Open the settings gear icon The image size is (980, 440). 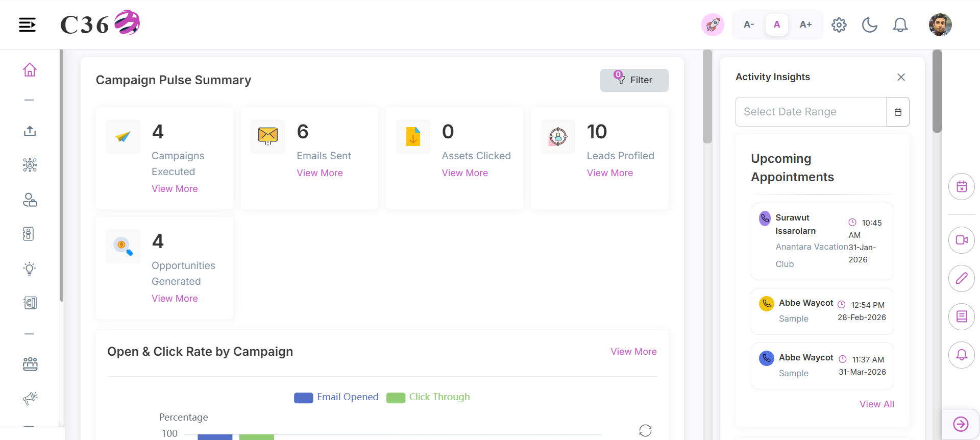pos(839,25)
